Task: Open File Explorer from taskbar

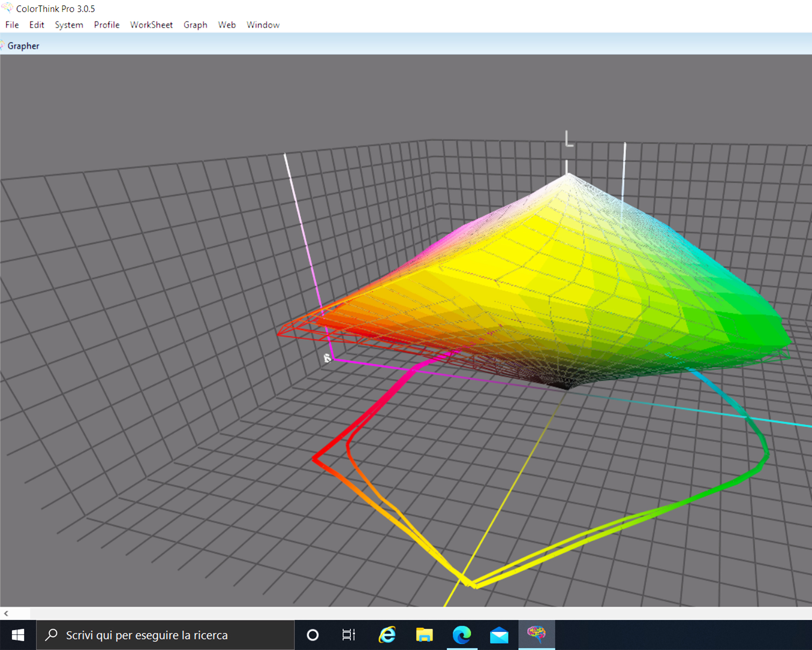Action: 424,635
